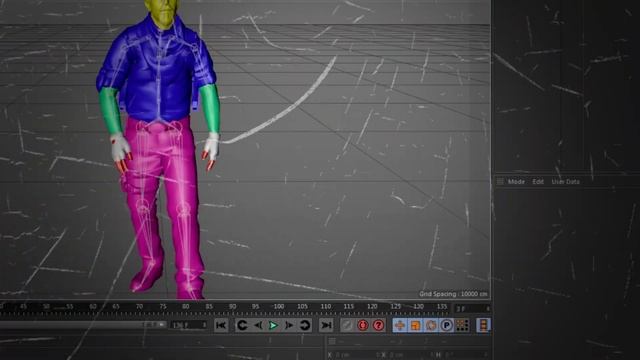
Task: Click the project end frame field
Action: (x=473, y=309)
